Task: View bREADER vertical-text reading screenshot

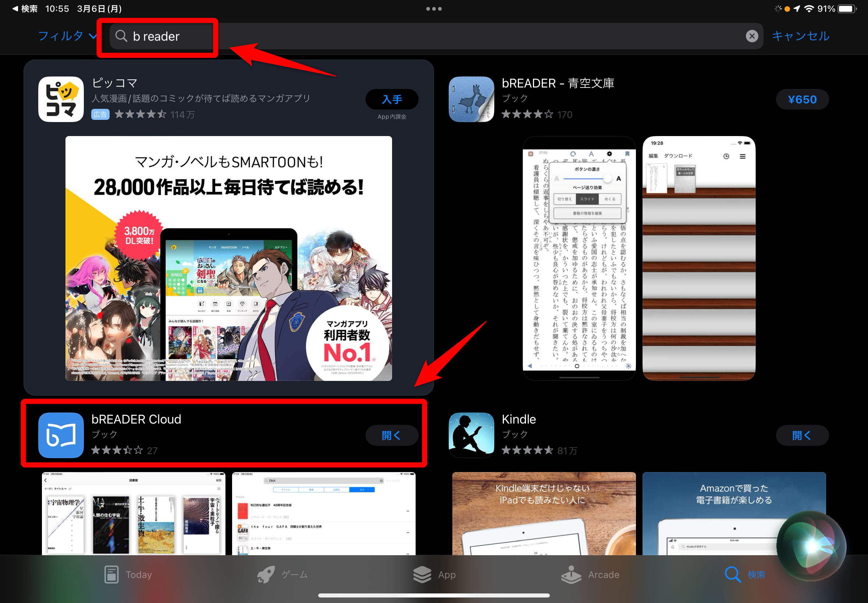Action: [579, 258]
